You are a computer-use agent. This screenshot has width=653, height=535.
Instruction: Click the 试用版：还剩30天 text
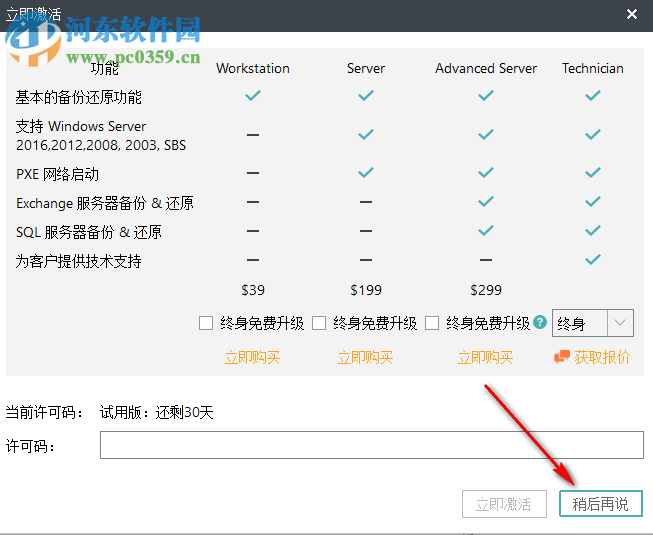click(x=157, y=412)
